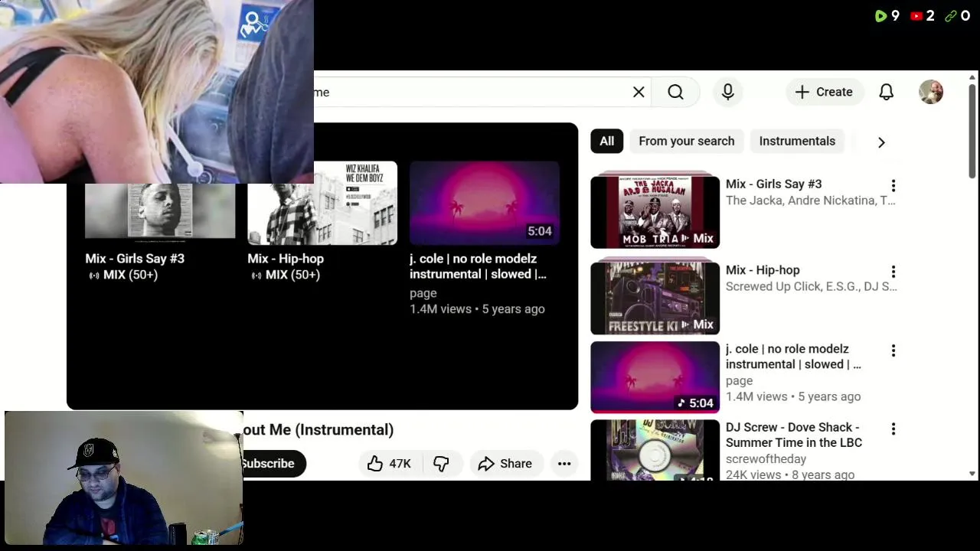The image size is (980, 551).
Task: Open the Create menu button
Action: tap(824, 92)
